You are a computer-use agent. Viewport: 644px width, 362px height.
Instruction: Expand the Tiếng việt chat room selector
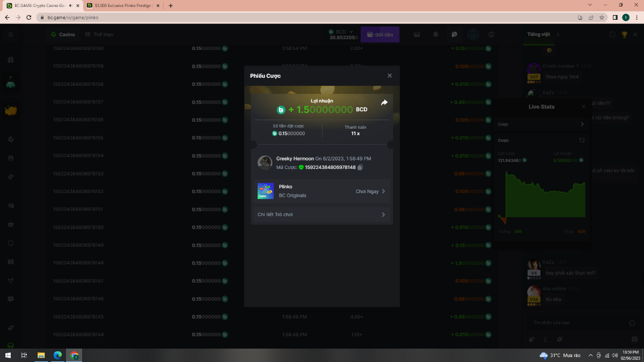543,34
